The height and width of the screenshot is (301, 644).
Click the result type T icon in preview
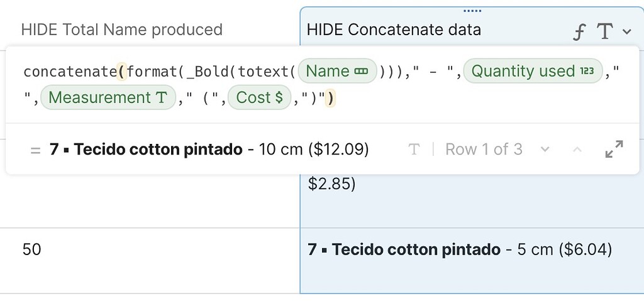point(414,149)
